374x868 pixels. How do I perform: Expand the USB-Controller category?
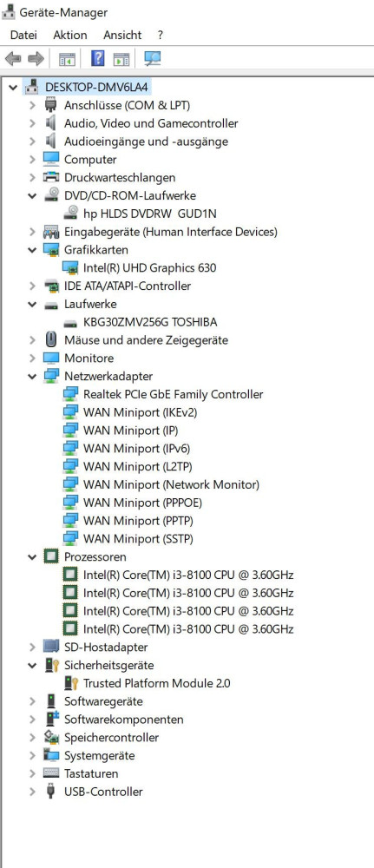(x=33, y=792)
